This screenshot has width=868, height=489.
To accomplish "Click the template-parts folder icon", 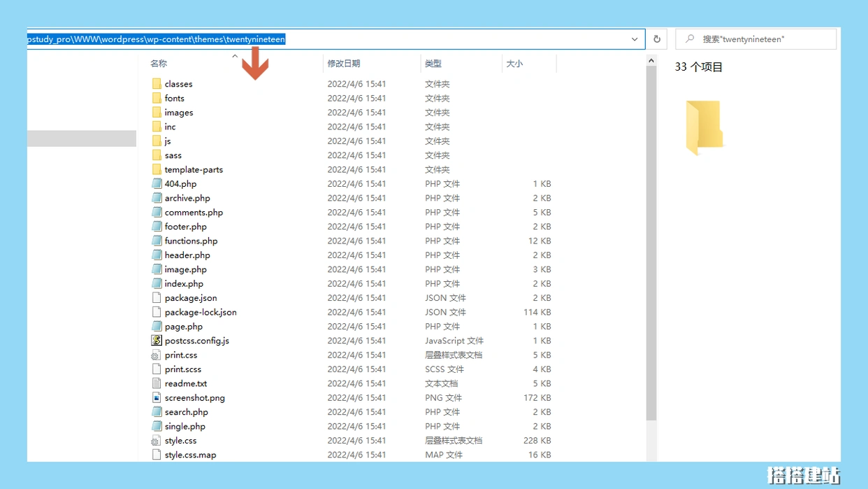I will pyautogui.click(x=157, y=169).
